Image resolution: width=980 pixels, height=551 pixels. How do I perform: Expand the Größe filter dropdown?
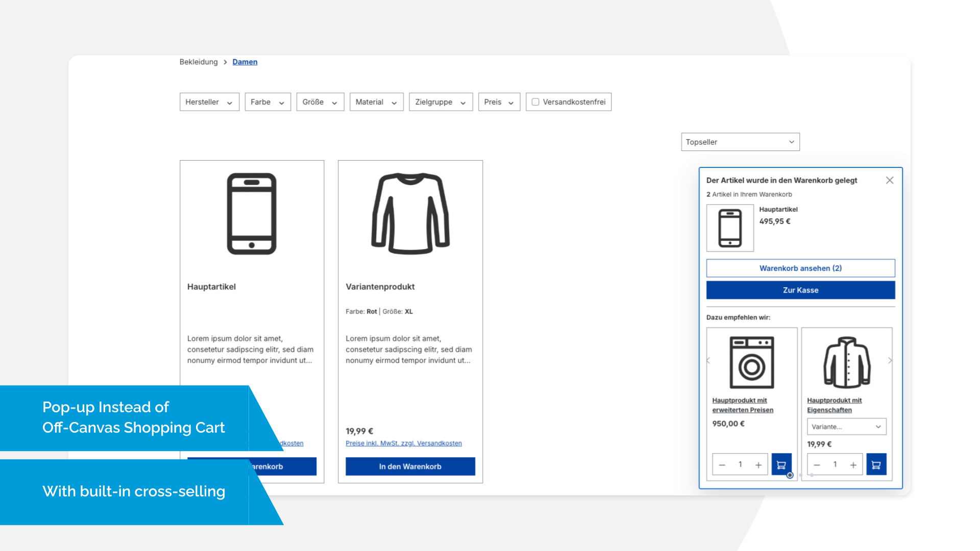point(320,102)
